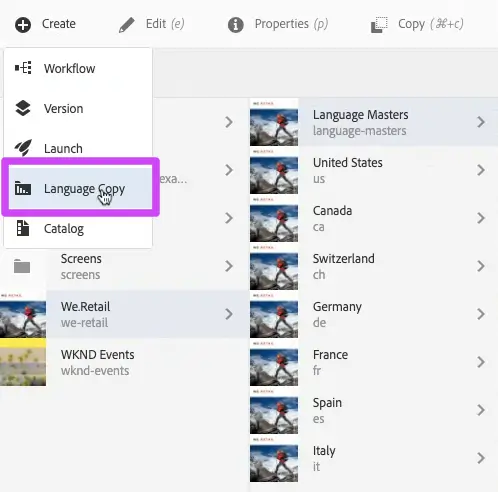Viewport: 498px width, 492px height.
Task: Click the Version layers icon
Action: [23, 108]
